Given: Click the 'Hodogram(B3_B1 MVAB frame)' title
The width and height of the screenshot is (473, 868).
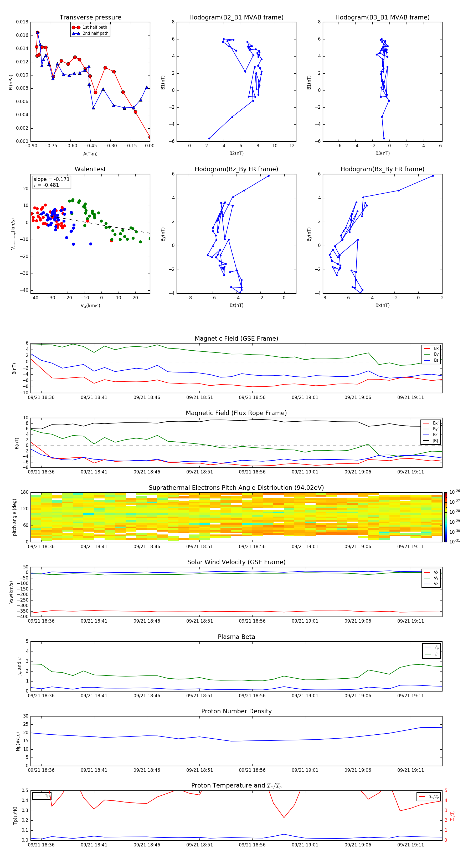Looking at the screenshot, I should pyautogui.click(x=382, y=17).
